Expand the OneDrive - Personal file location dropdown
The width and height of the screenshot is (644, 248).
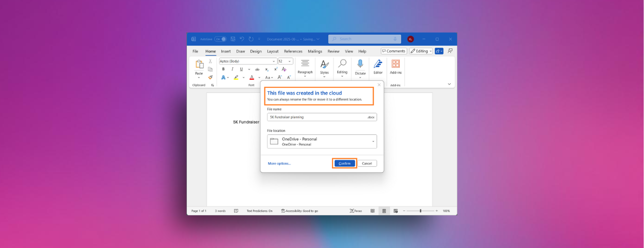pyautogui.click(x=322, y=141)
